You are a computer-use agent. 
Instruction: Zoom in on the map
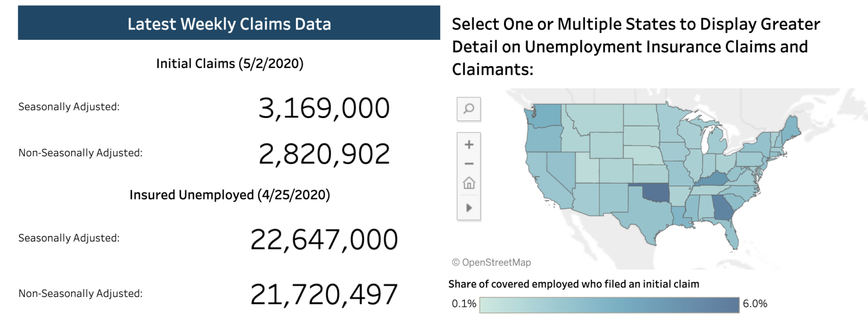pyautogui.click(x=469, y=145)
